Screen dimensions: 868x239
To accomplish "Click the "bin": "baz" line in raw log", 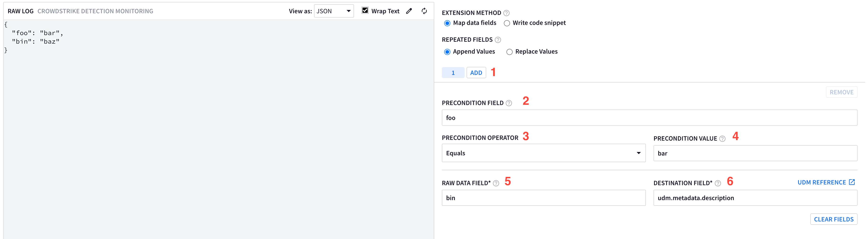I will click(x=36, y=41).
